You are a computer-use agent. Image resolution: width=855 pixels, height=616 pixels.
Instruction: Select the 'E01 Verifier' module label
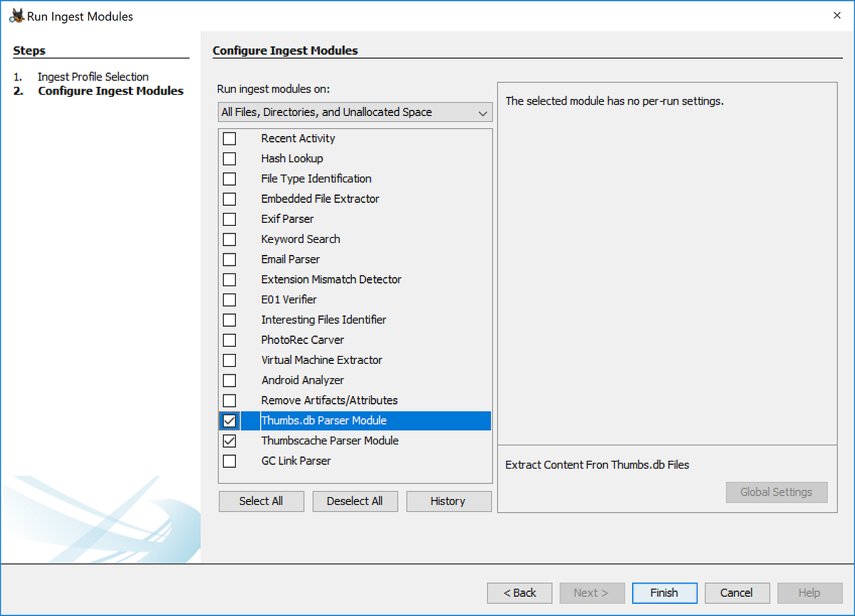[x=289, y=300]
